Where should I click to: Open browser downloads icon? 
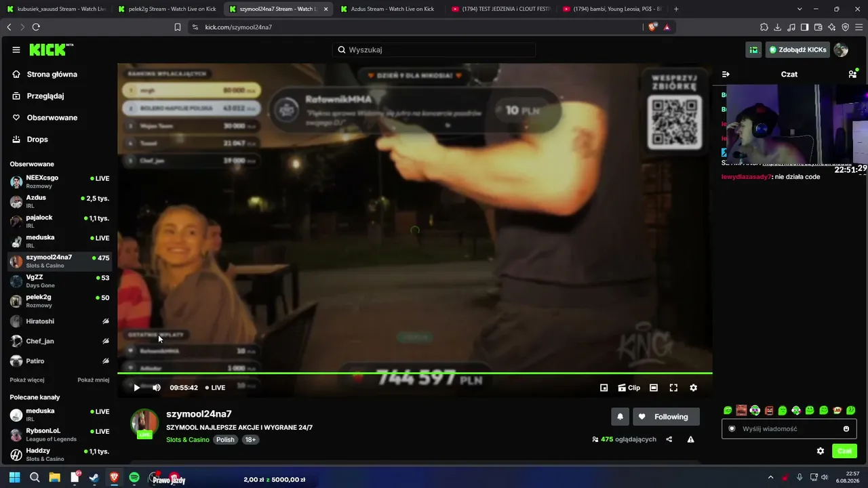pyautogui.click(x=778, y=27)
